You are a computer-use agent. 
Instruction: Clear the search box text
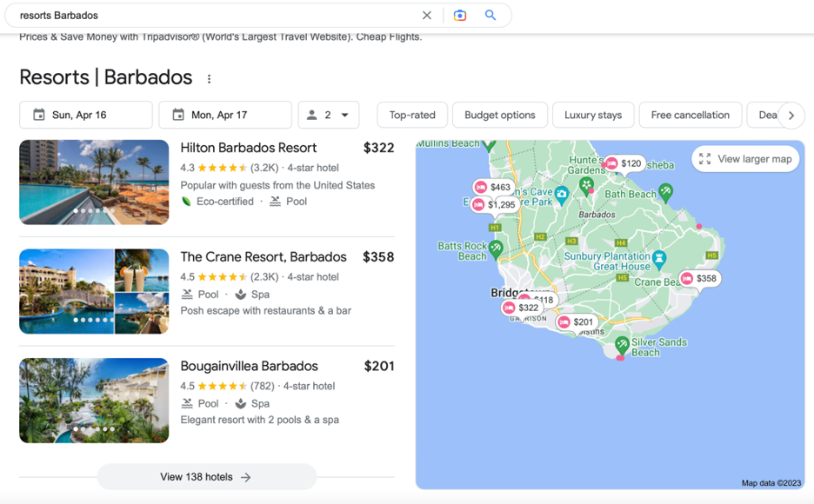coord(427,16)
